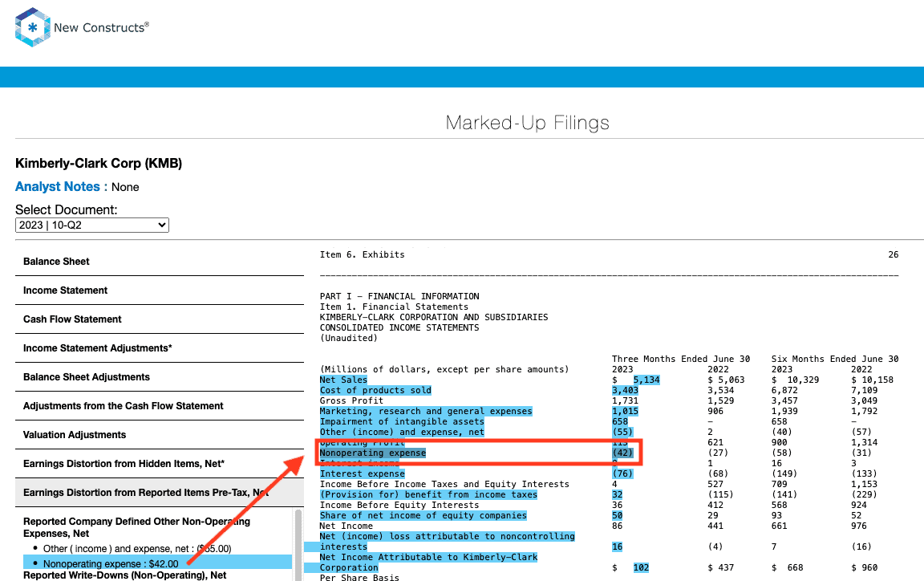Click the highlighted (76) interest expense value
924x581 pixels.
pyautogui.click(x=623, y=473)
